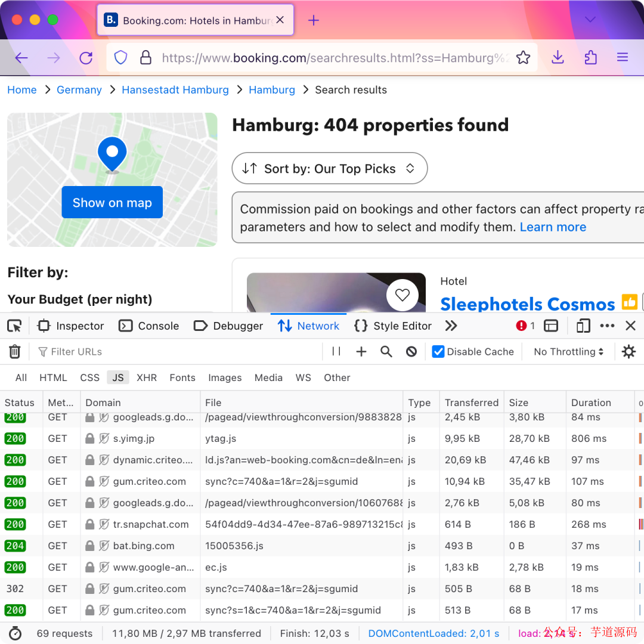Image resolution: width=644 pixels, height=644 pixels.
Task: Close the Booking.com tab
Action: [280, 20]
